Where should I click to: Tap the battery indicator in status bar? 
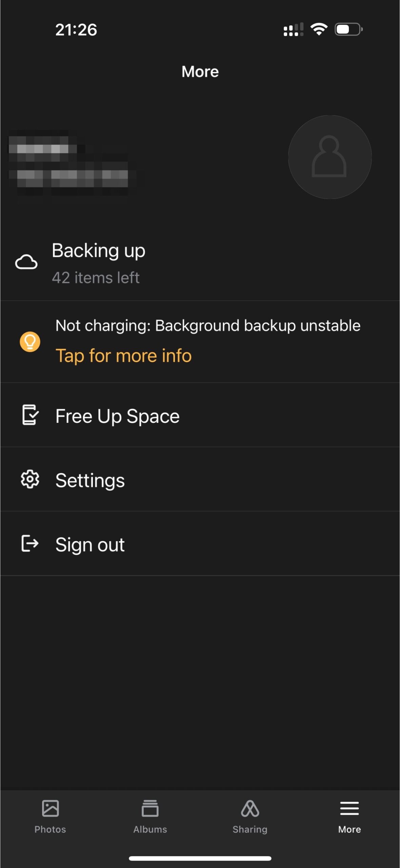348,29
